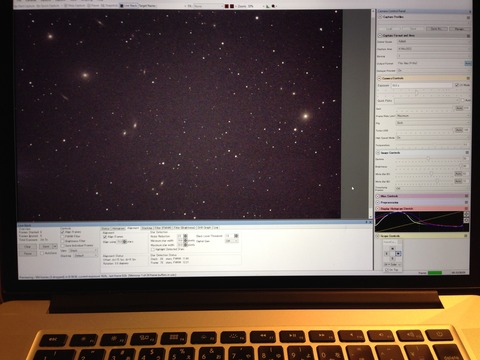Switch to the Stacking tab

click(x=147, y=228)
